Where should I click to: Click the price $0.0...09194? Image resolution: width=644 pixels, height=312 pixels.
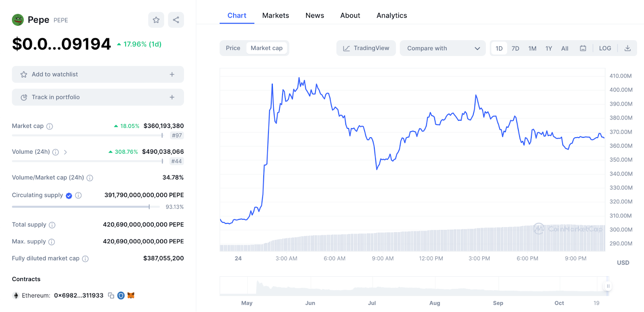point(62,44)
